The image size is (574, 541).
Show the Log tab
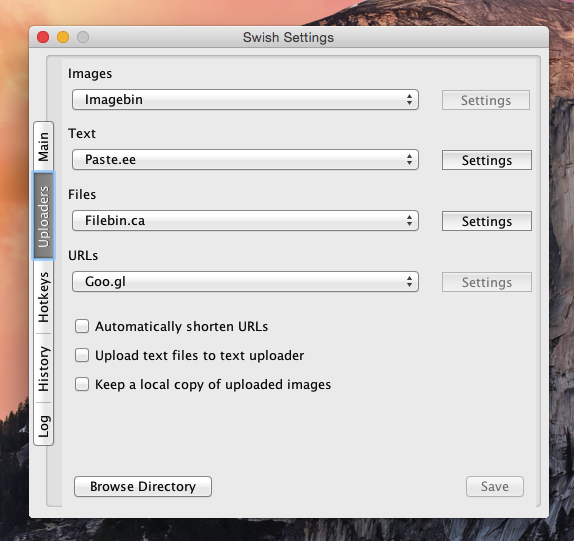point(44,425)
